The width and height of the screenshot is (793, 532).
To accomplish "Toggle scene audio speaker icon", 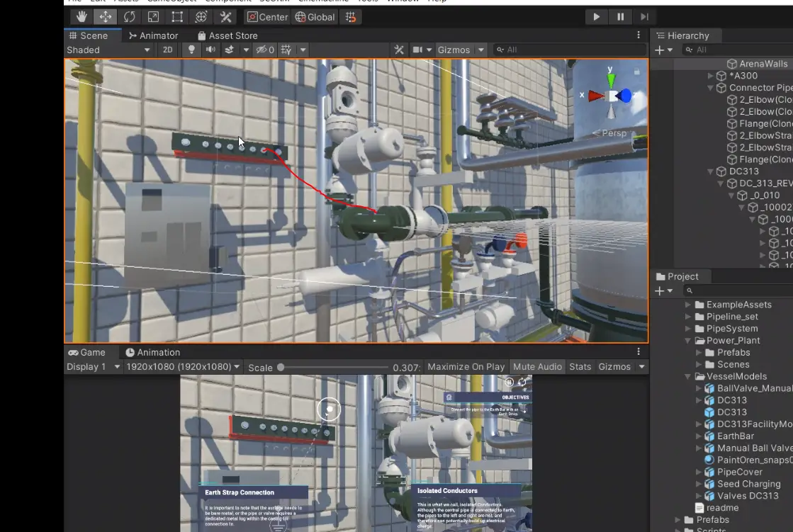I will tap(210, 50).
